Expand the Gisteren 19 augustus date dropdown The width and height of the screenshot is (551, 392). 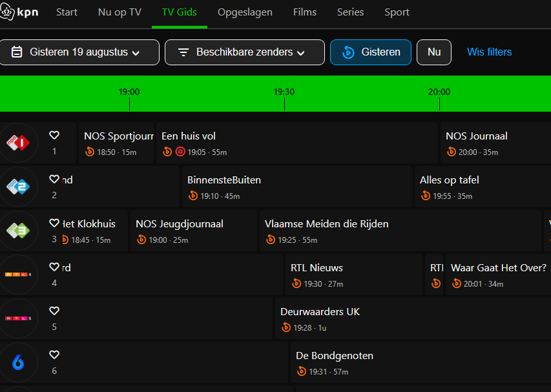79,52
